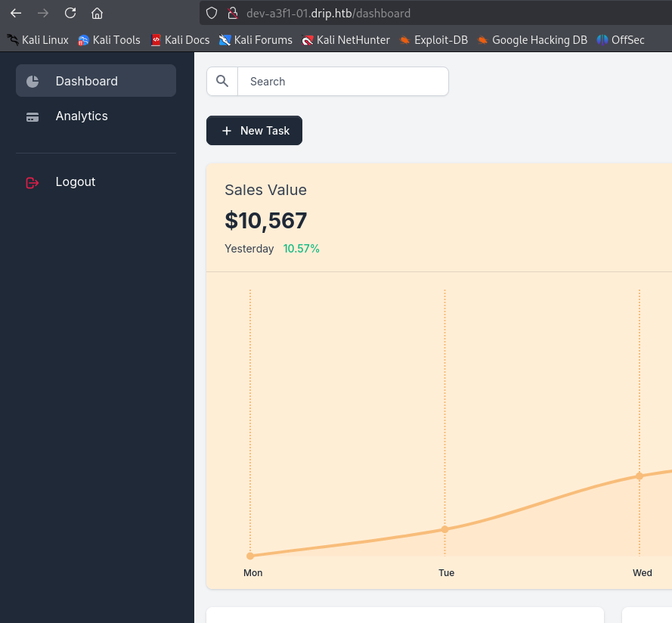Select Logout in the sidebar
This screenshot has height=623, width=672.
click(76, 181)
